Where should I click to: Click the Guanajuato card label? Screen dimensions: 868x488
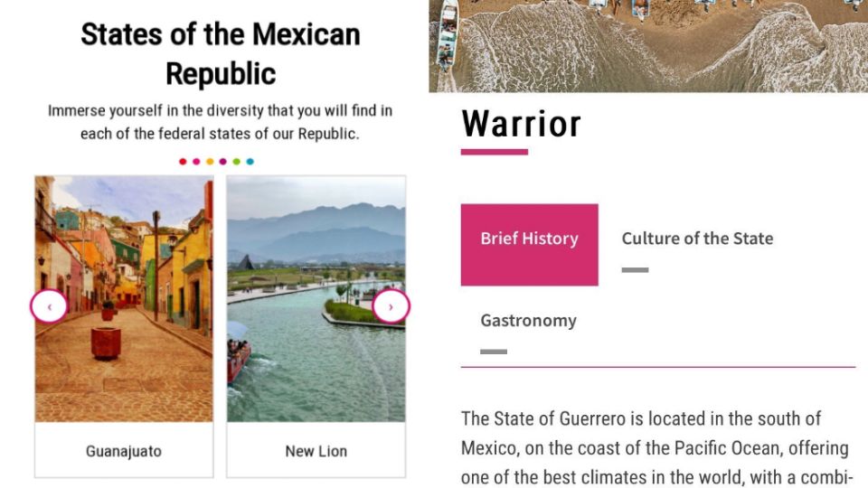[x=124, y=451]
